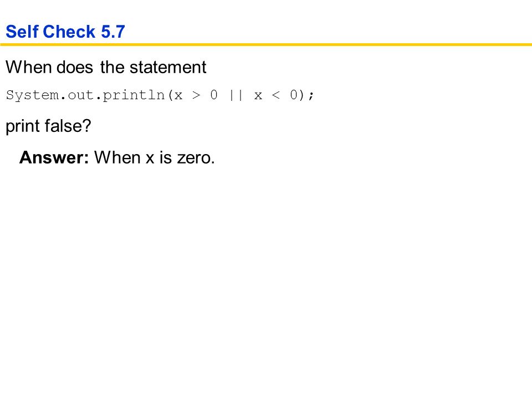Click the "<" operator in the code
The height and width of the screenshot is (399, 532).
pyautogui.click(x=276, y=95)
